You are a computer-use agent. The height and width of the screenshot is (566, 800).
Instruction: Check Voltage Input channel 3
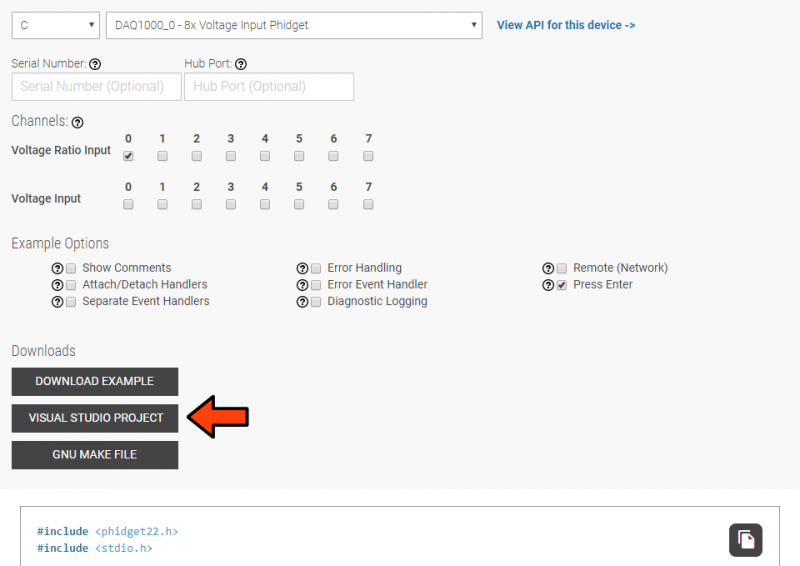(x=231, y=205)
